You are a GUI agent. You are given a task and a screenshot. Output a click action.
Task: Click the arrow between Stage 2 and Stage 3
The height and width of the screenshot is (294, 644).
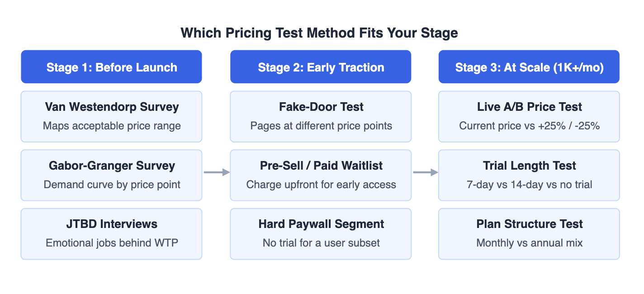coord(426,172)
